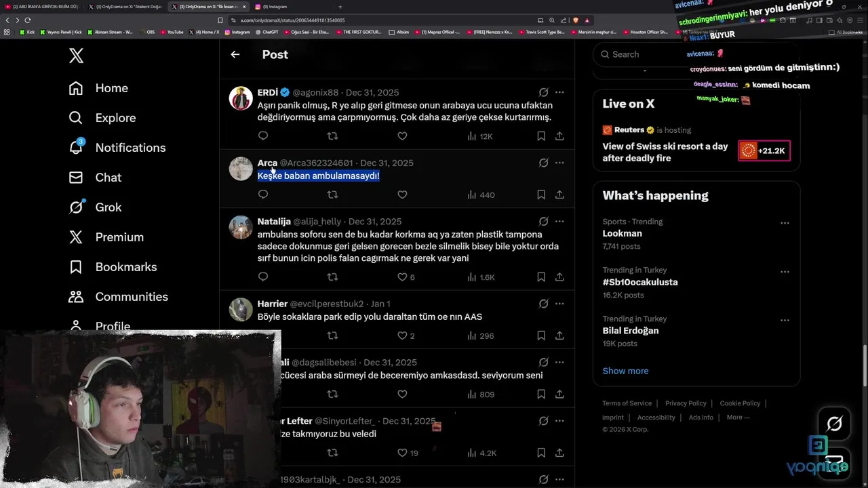View analytics showing 12K on ERDİ's post
The width and height of the screenshot is (868, 488).
pos(480,136)
